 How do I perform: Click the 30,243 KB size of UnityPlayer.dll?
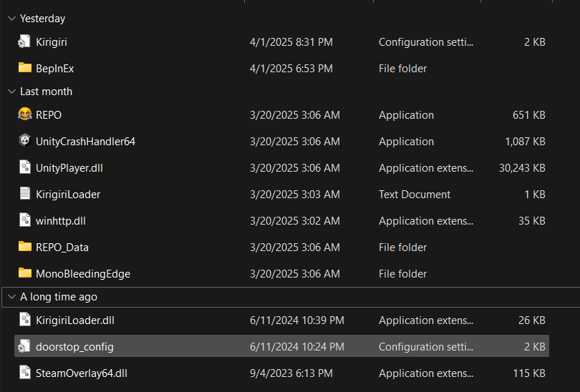(x=522, y=168)
